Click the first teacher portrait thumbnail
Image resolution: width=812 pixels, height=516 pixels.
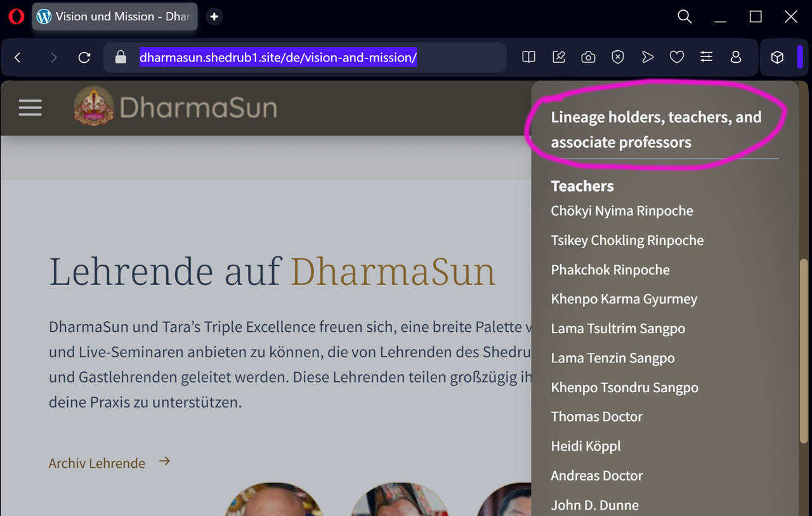point(273,499)
